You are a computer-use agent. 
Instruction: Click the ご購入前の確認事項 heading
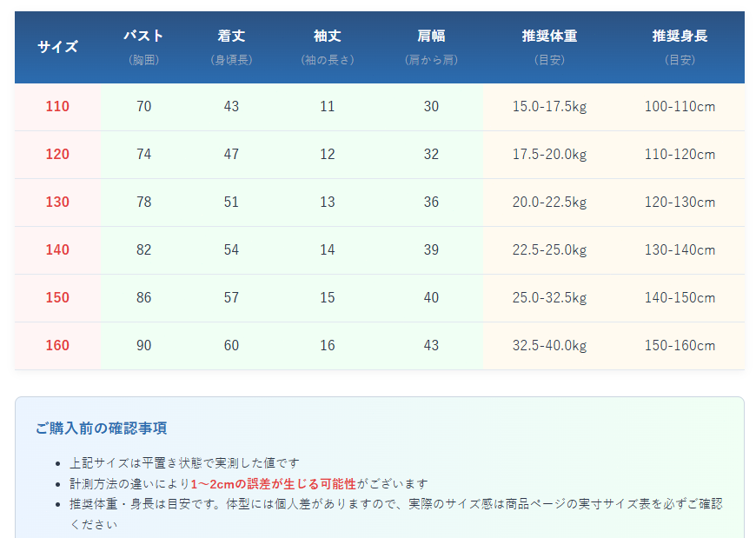(102, 428)
